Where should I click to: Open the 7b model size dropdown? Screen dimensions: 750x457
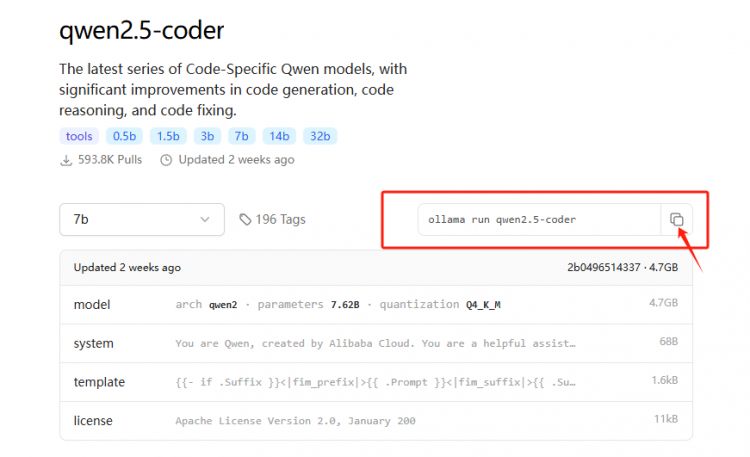point(141,219)
